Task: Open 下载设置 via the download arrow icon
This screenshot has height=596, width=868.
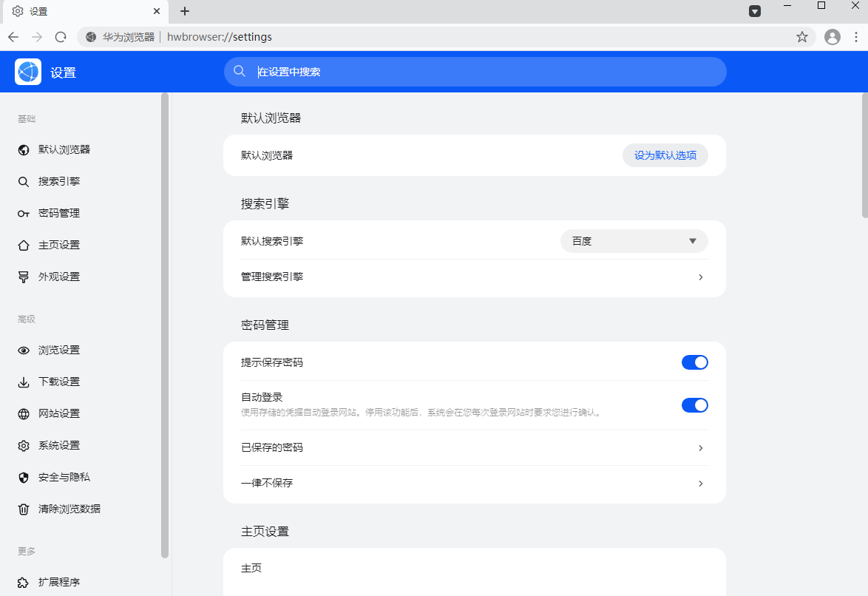Action: coord(24,382)
